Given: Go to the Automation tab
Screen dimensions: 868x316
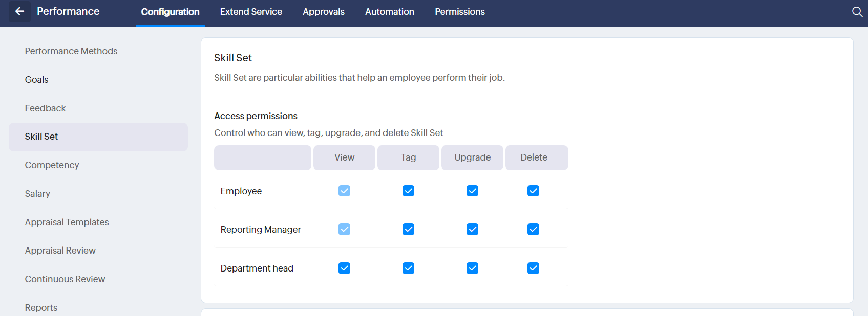Looking at the screenshot, I should pos(389,12).
